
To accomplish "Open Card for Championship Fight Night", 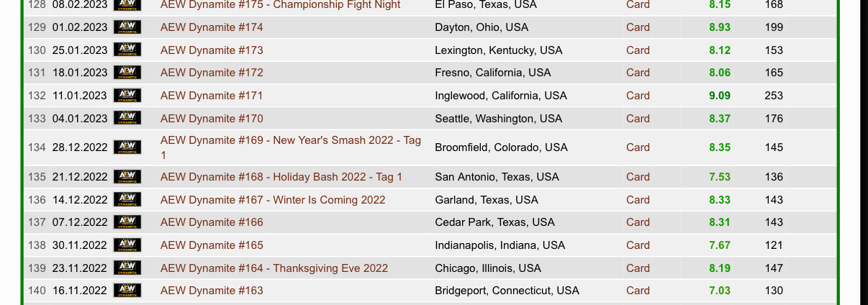I will [638, 5].
